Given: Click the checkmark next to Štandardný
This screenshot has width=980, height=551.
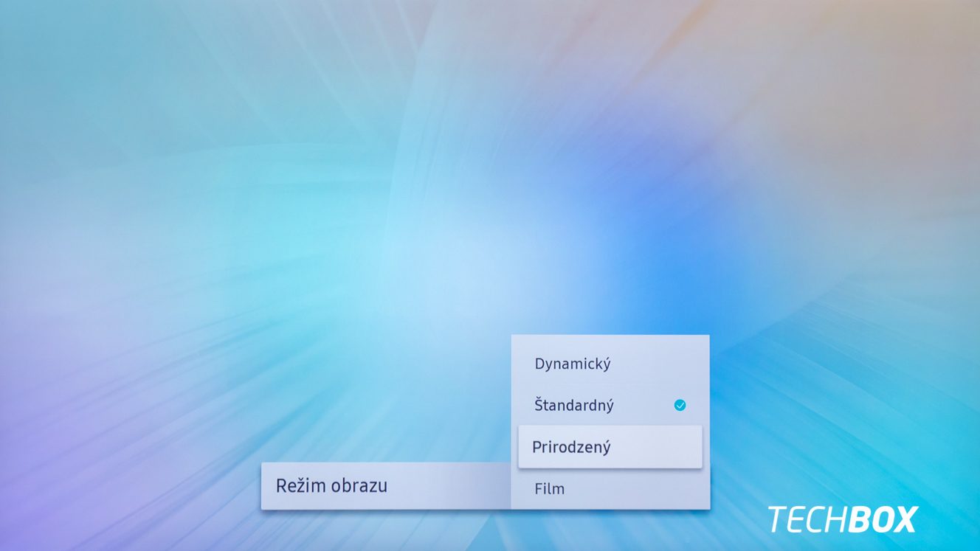Looking at the screenshot, I should coord(680,405).
